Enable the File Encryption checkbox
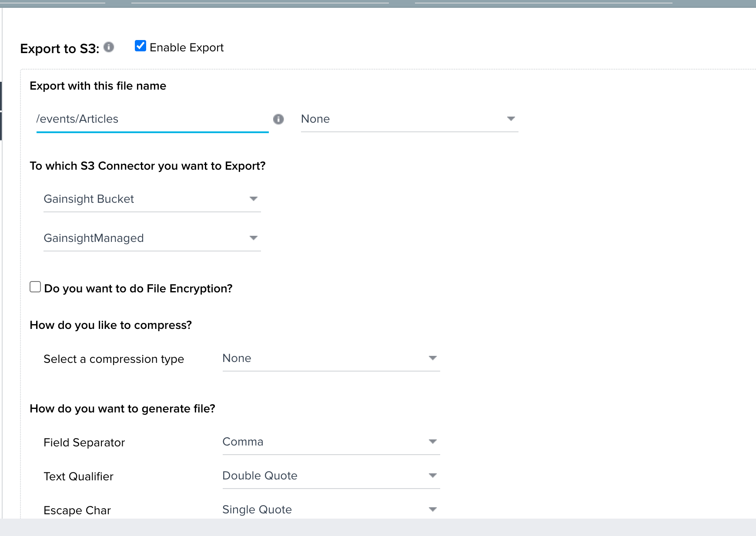 35,287
